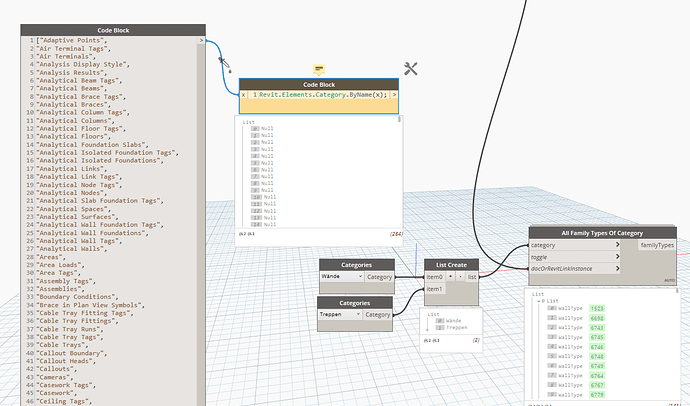Expand the List header in Null preview
The height and width of the screenshot is (406, 690).
[x=248, y=121]
